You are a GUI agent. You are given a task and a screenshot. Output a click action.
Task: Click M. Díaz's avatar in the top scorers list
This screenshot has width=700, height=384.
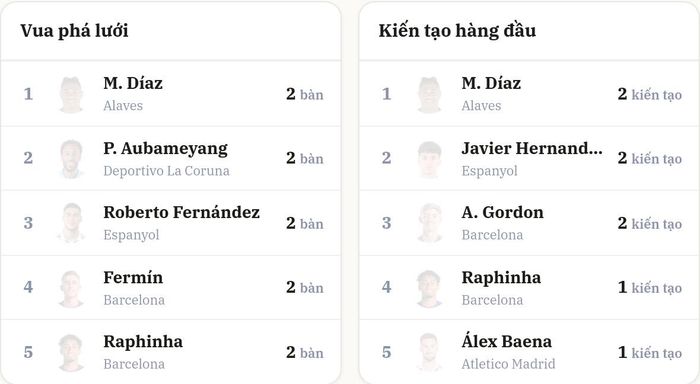[x=71, y=94]
